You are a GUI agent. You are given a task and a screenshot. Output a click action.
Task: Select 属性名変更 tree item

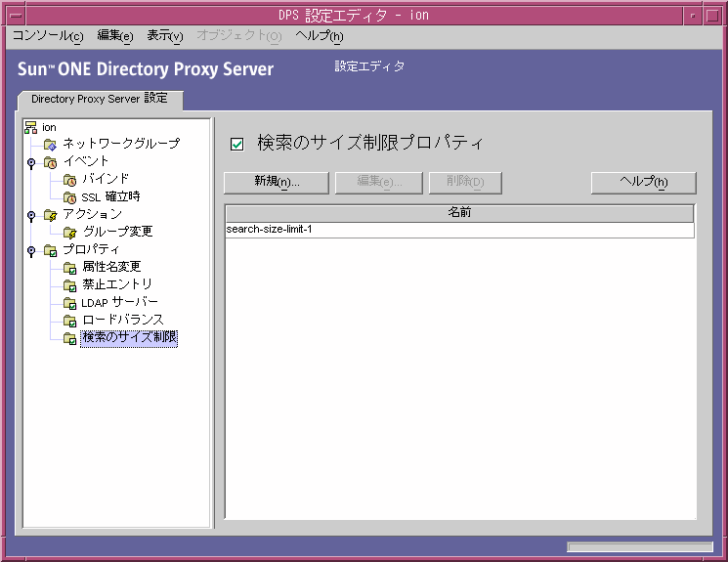click(111, 267)
